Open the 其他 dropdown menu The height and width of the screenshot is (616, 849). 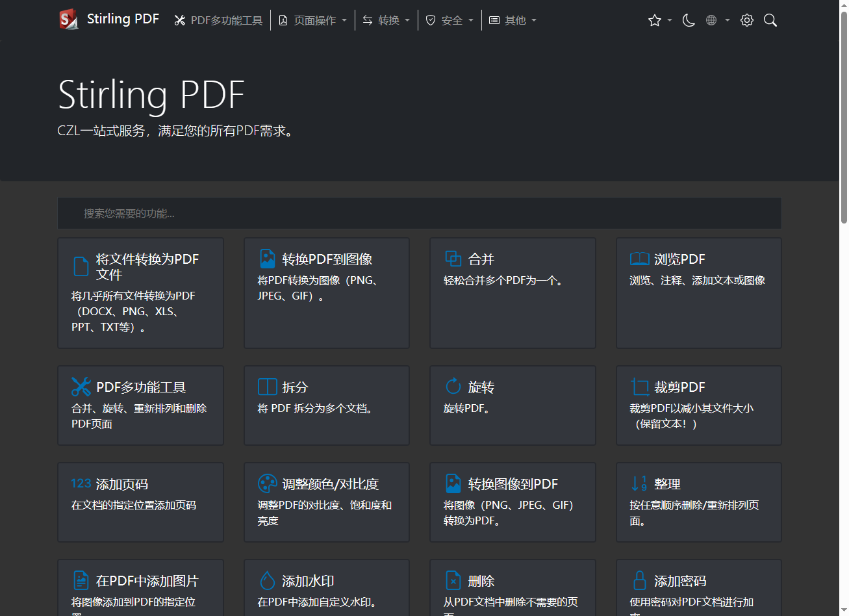[x=513, y=20]
